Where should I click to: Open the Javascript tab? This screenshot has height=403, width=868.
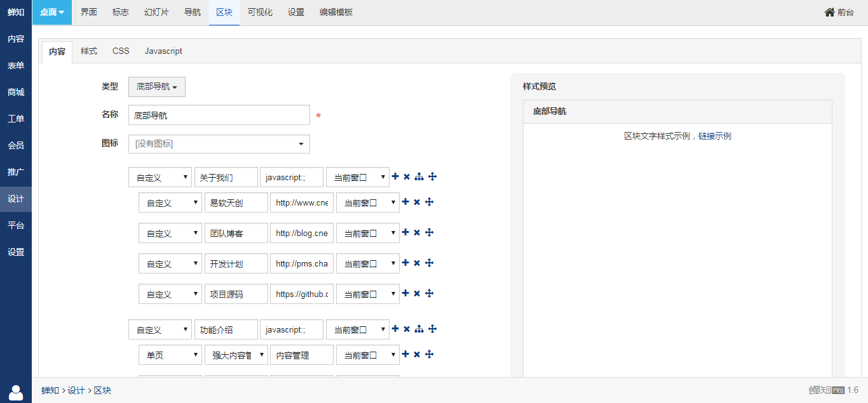pyautogui.click(x=163, y=51)
